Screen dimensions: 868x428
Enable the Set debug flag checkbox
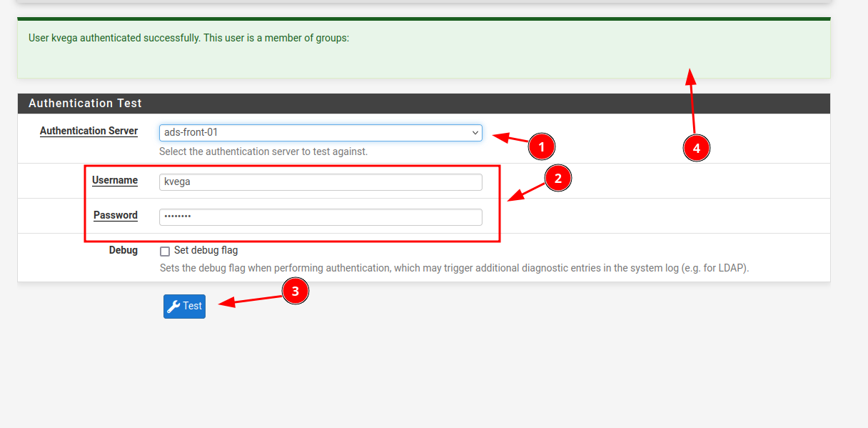coord(165,252)
